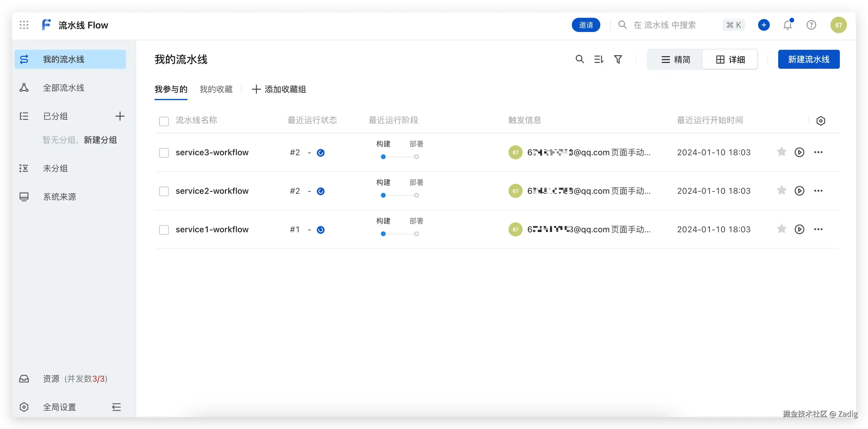Open the app launcher grid icon
868x429 pixels.
coord(24,25)
